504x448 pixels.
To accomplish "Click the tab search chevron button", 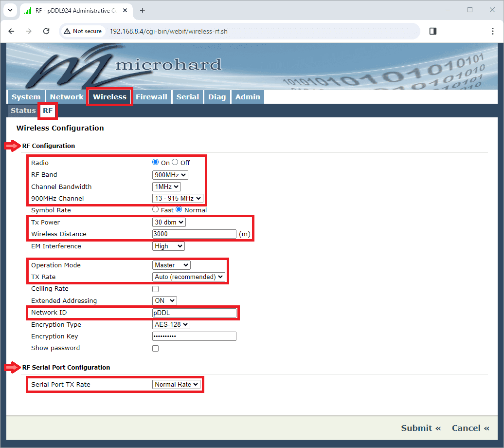I will [10, 10].
